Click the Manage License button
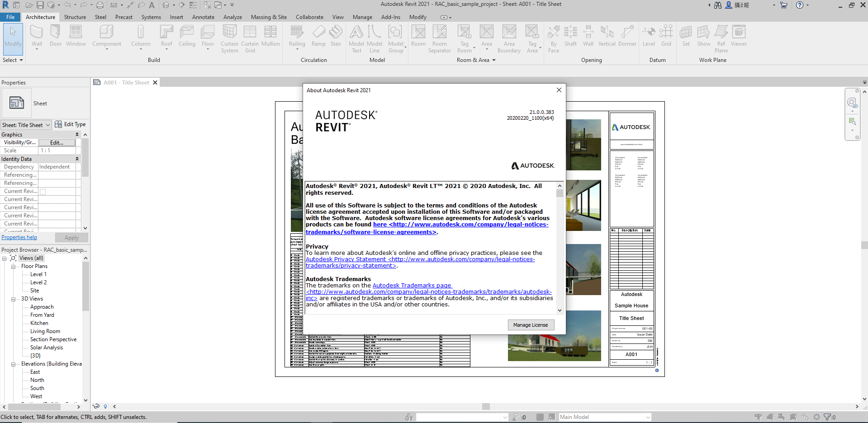 531,325
